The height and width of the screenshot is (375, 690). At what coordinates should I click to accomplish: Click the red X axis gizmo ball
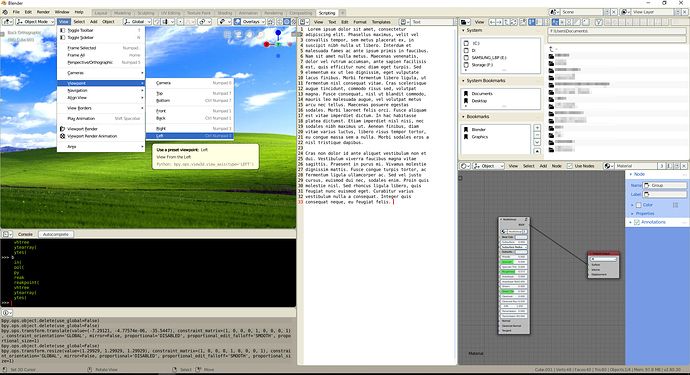pyautogui.click(x=266, y=44)
